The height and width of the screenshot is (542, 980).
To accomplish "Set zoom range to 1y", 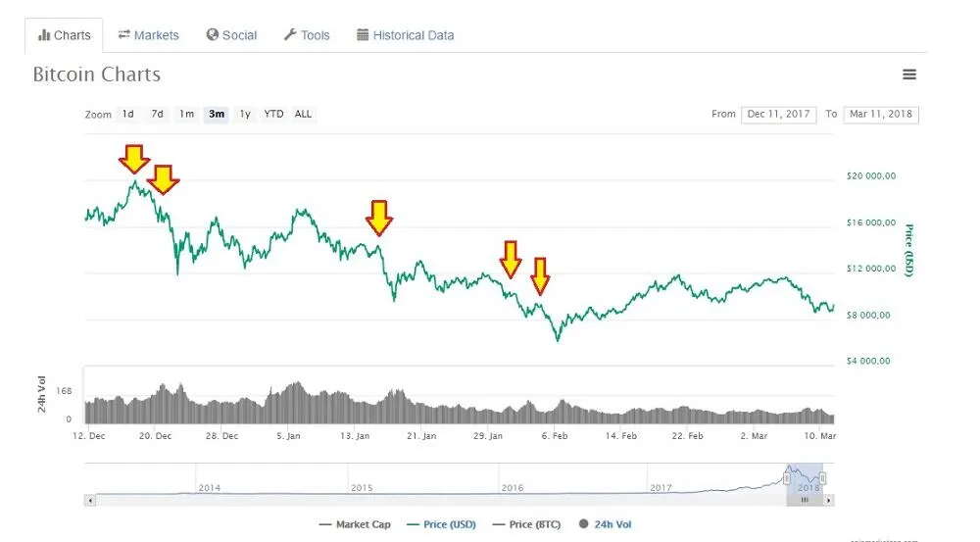I will click(x=245, y=114).
